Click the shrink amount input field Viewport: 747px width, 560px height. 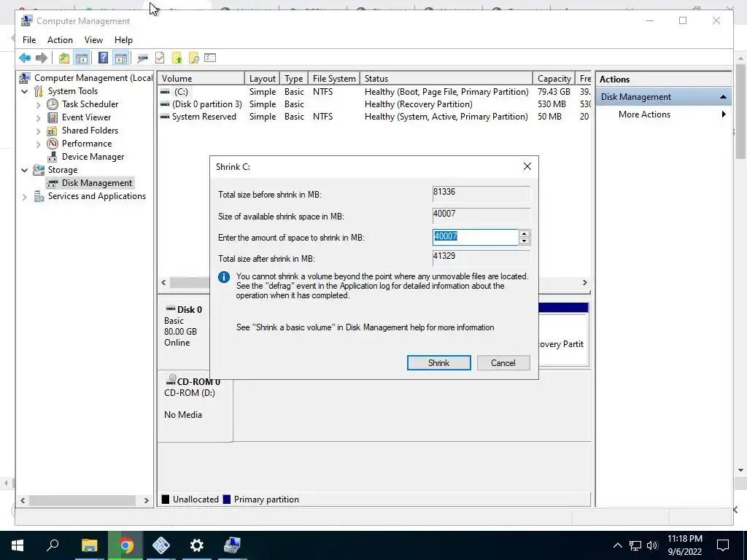(476, 237)
